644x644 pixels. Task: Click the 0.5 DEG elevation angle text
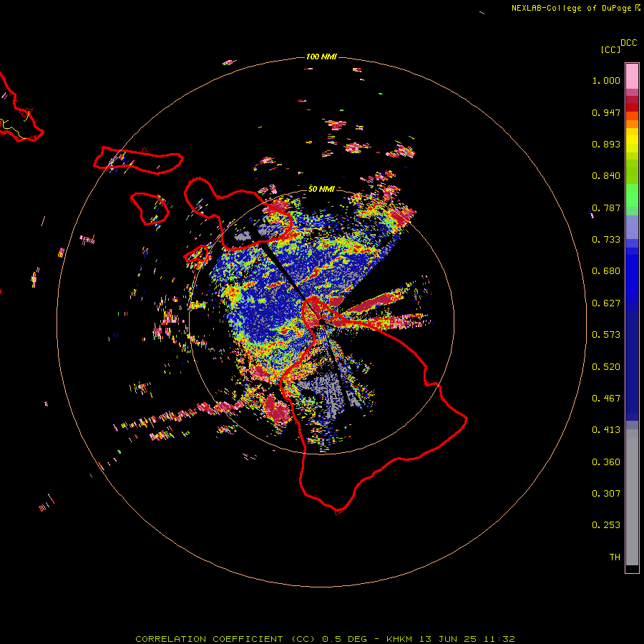click(x=346, y=639)
